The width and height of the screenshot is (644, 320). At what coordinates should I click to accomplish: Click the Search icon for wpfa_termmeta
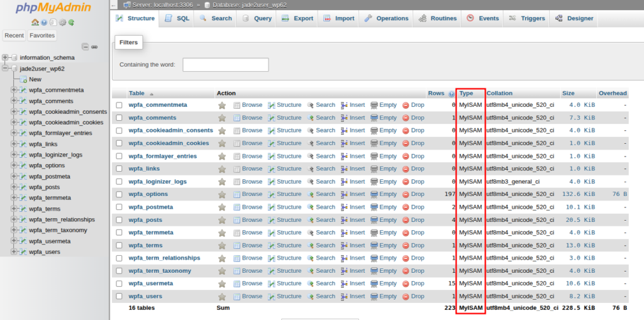click(x=311, y=233)
